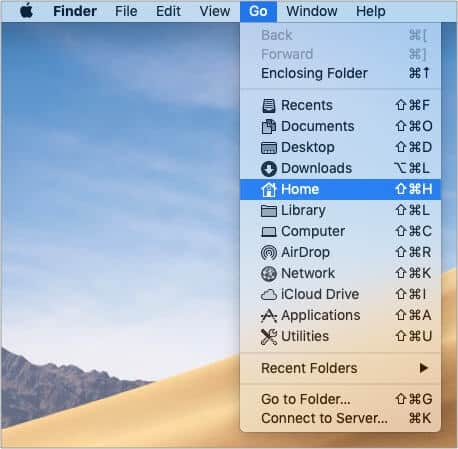Open the Recent Folders submenu
The image size is (458, 449).
point(340,368)
